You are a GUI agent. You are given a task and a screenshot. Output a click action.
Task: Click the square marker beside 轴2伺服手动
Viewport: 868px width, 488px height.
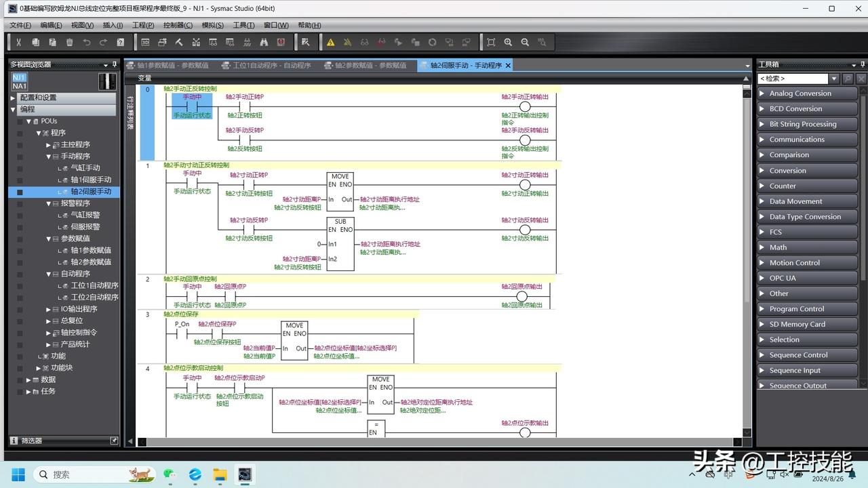[x=20, y=192]
